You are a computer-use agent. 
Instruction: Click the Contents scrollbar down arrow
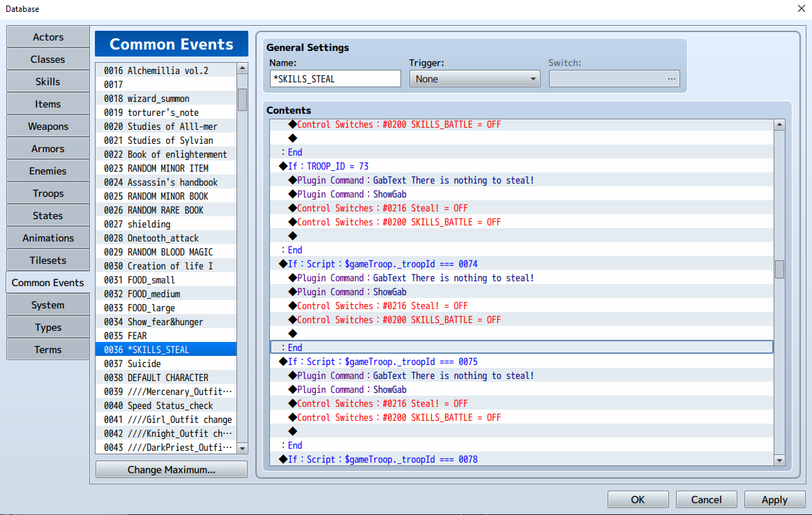[779, 459]
